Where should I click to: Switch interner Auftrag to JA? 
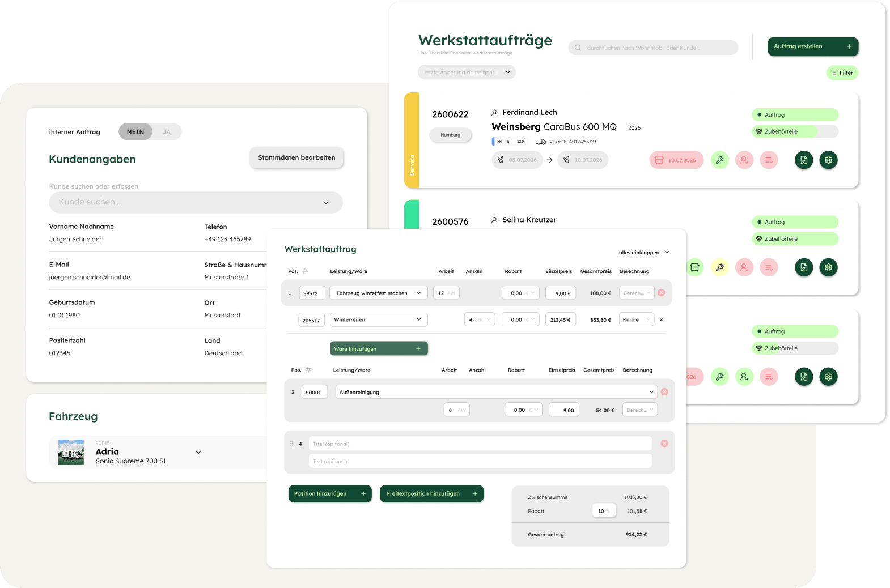167,132
